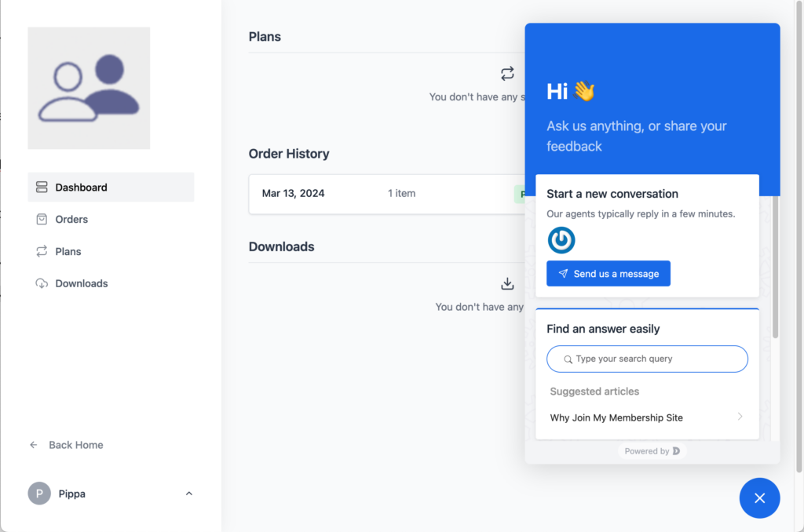Click the Dashboard icon in sidebar

pos(42,188)
